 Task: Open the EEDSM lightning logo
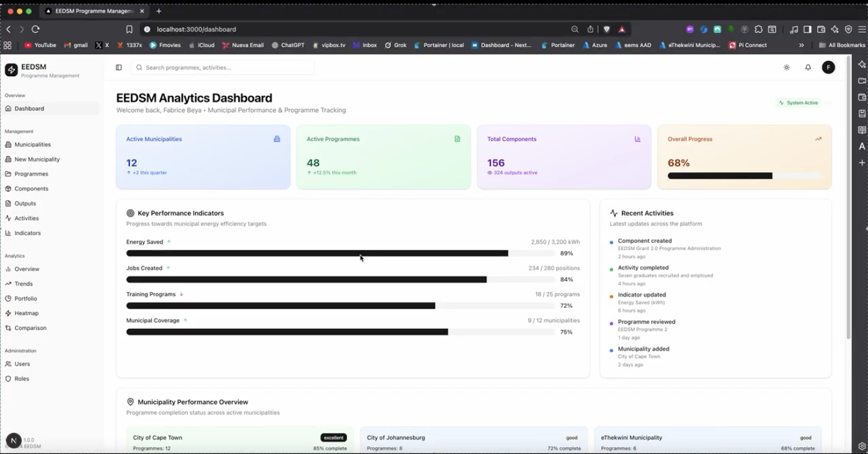click(11, 70)
